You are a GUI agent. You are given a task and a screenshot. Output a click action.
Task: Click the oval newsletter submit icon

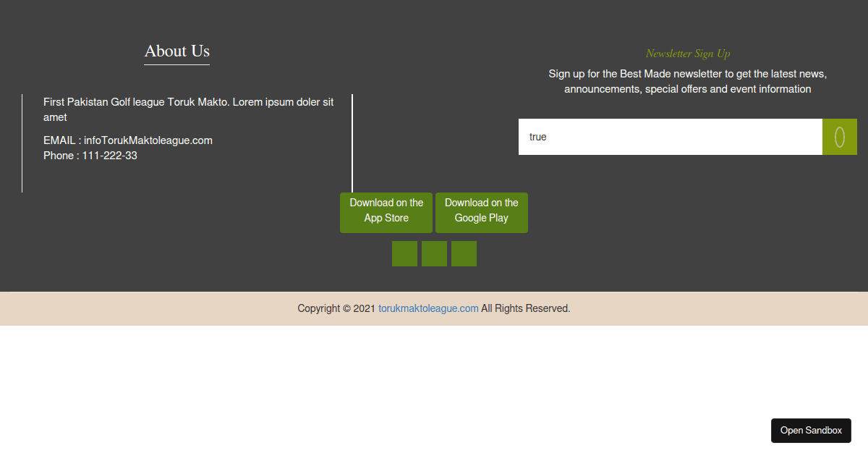click(839, 136)
